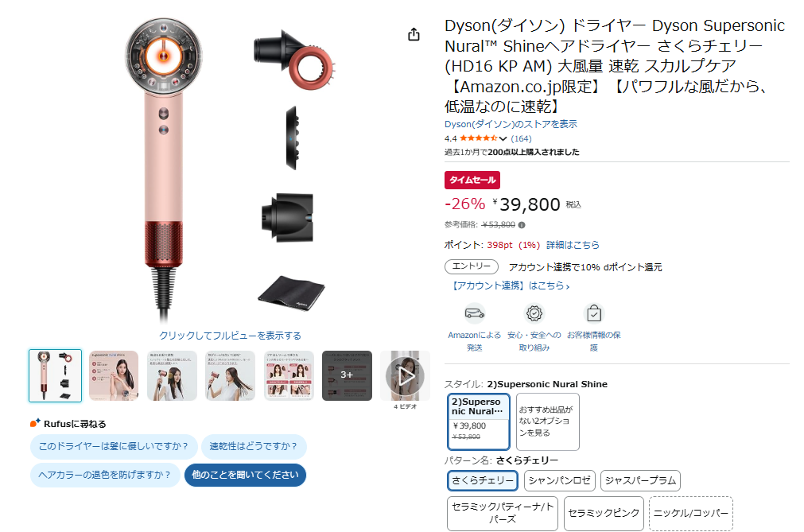Click the Rufus sparkle icon
Image resolution: width=804 pixels, height=532 pixels.
click(x=35, y=423)
